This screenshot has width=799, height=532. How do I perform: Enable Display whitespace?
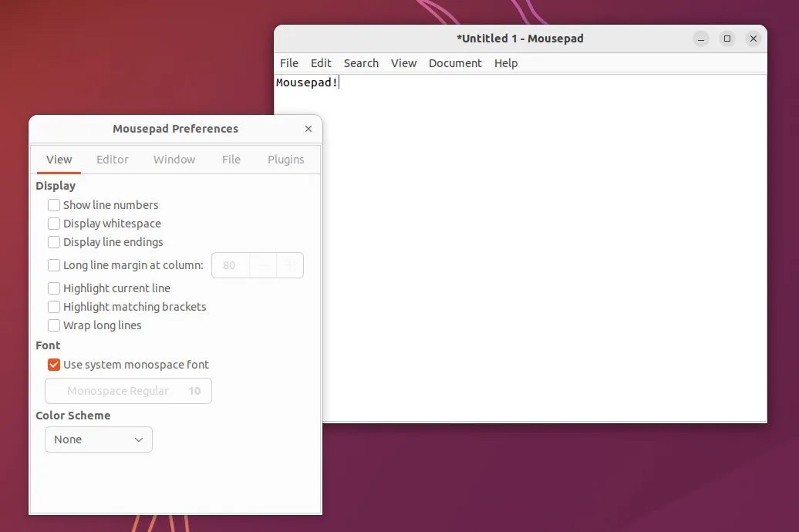54,224
